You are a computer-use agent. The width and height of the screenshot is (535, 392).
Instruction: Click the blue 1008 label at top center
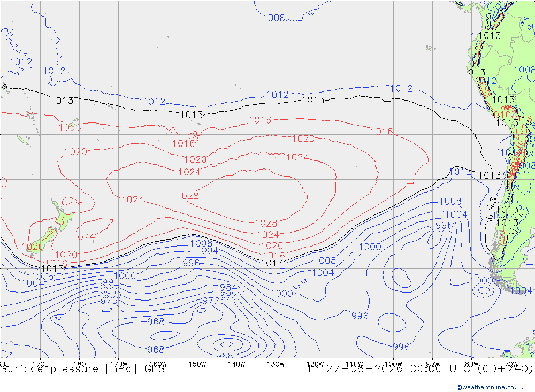pos(273,18)
